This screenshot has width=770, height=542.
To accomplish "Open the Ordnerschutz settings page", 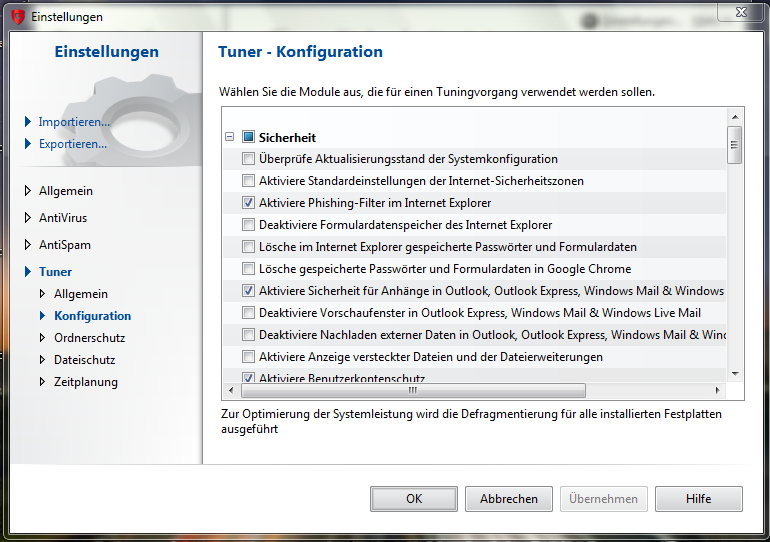I will [89, 338].
